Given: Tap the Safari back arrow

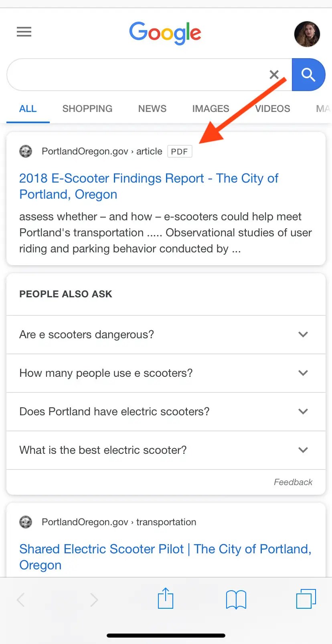Looking at the screenshot, I should tap(21, 600).
